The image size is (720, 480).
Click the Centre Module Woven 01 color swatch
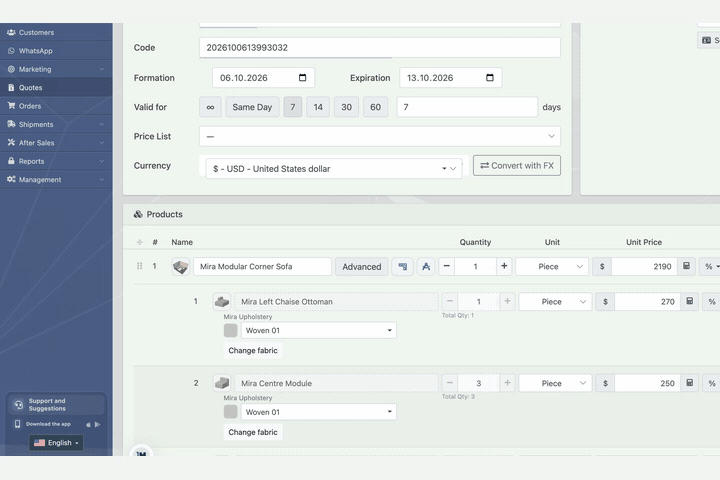[x=231, y=412]
